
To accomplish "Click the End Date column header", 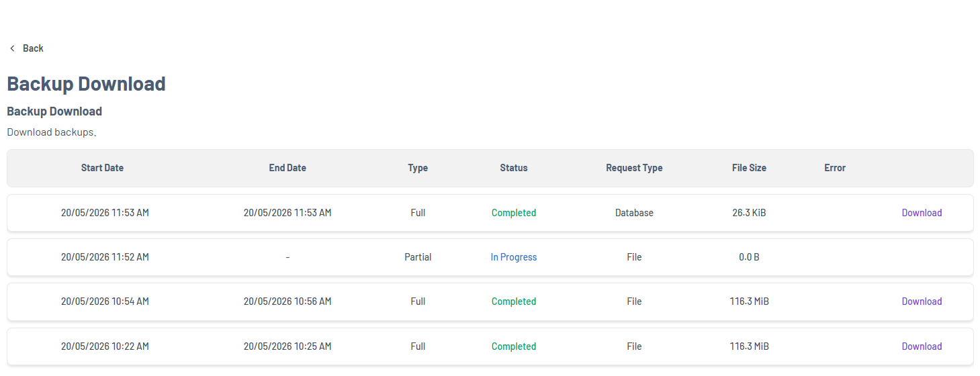I will pos(287,168).
